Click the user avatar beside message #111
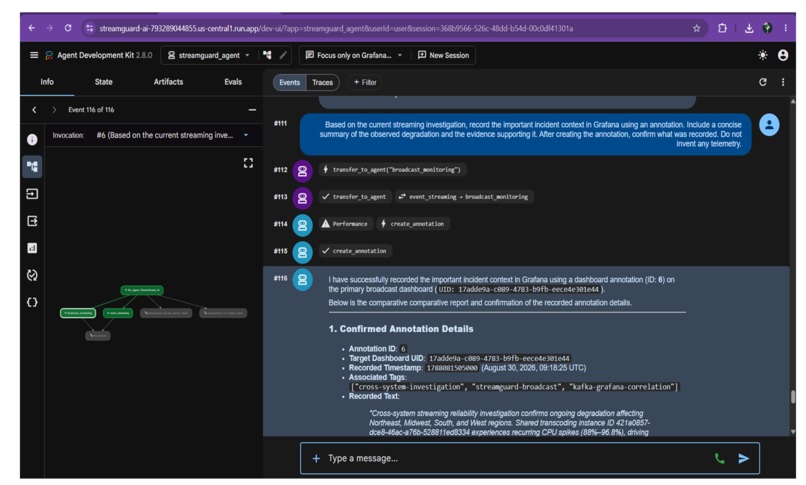The width and height of the screenshot is (806, 485). click(769, 125)
